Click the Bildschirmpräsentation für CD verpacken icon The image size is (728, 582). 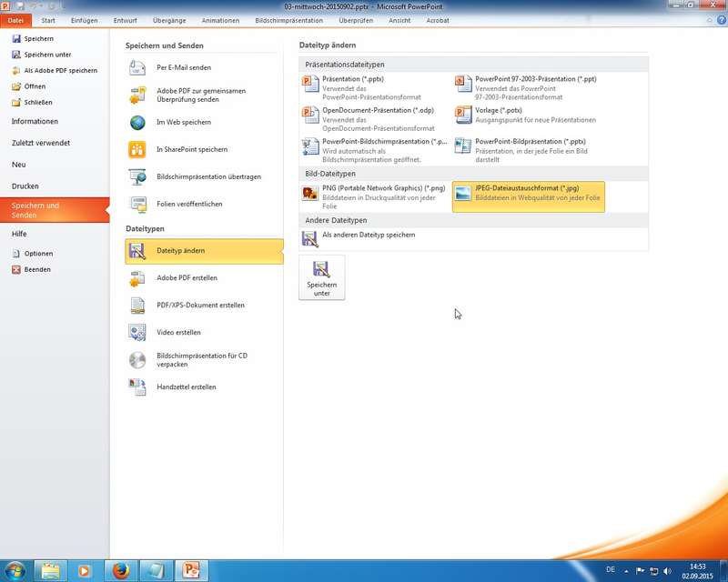[137, 360]
